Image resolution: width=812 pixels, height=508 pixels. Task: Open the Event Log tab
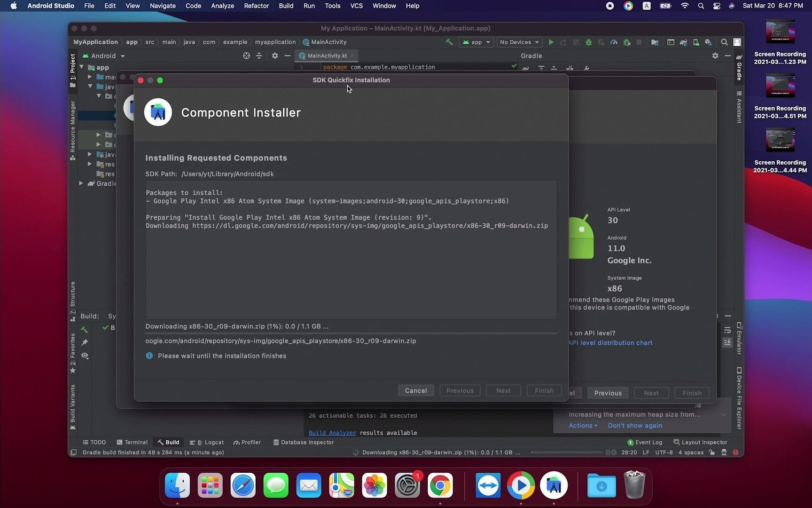point(645,442)
